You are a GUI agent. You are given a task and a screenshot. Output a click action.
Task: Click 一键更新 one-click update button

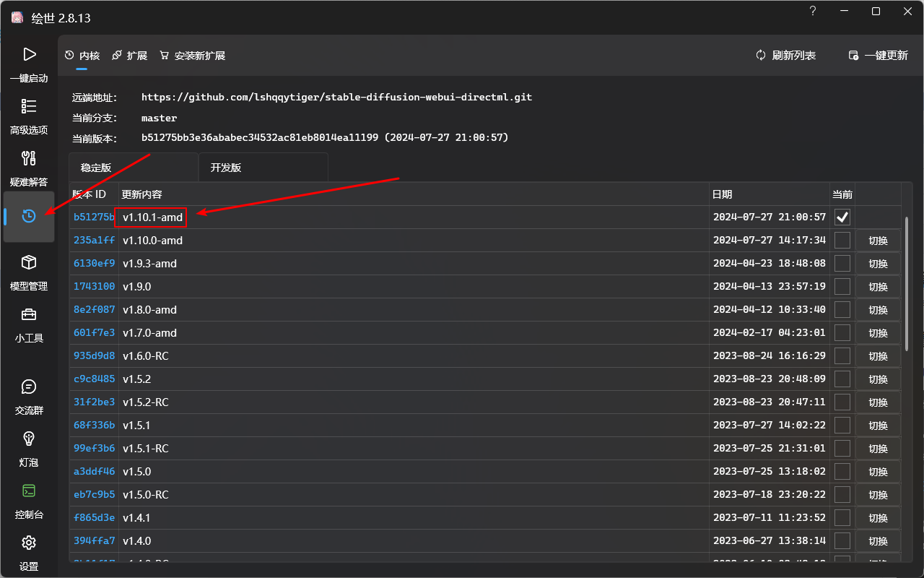[879, 56]
